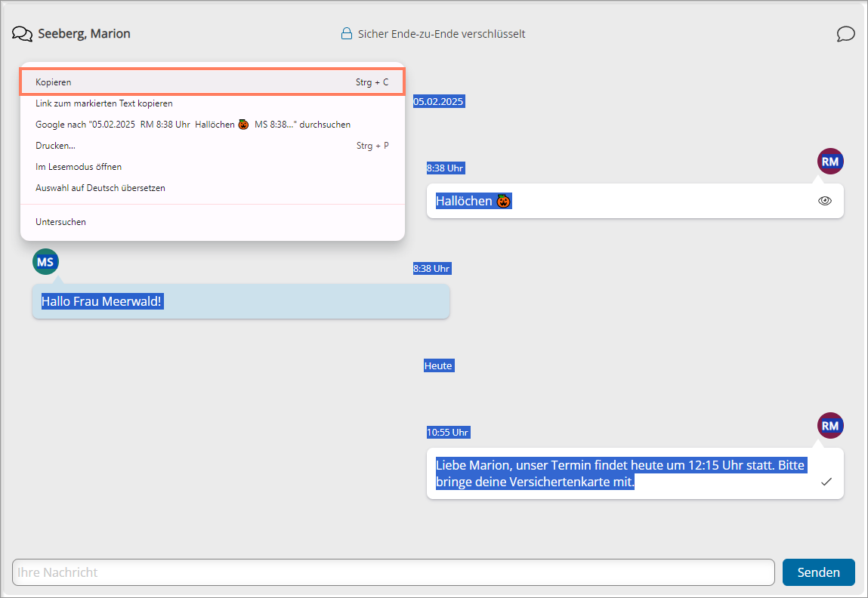Click the Heute date separator

pos(438,365)
